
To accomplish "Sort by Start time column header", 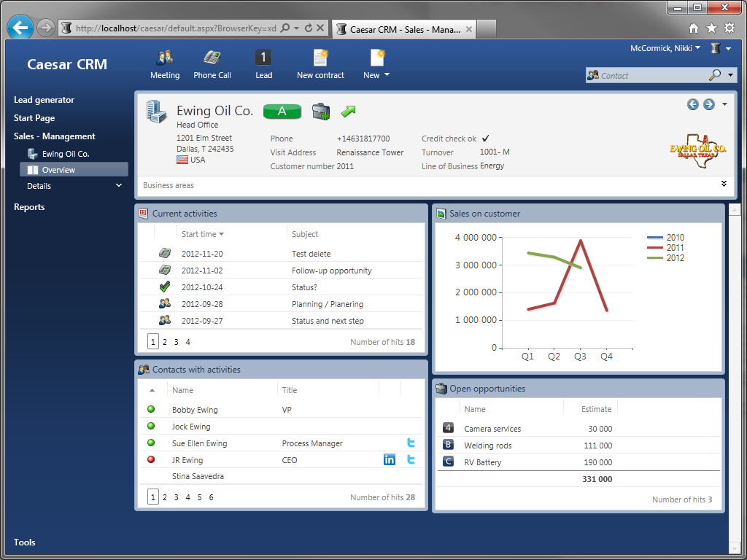I will 203,234.
